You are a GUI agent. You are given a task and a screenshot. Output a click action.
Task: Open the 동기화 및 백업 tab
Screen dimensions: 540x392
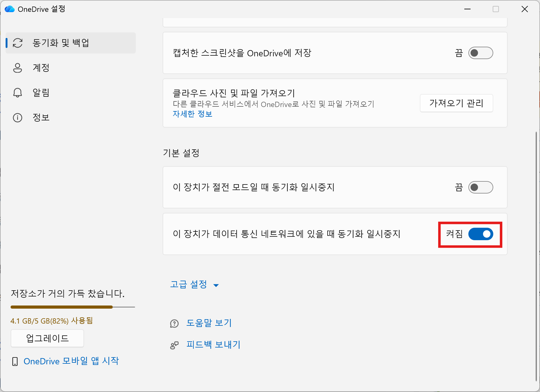coord(71,43)
